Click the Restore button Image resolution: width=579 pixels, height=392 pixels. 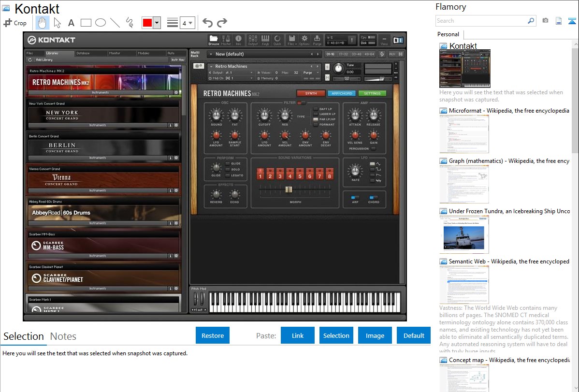[x=213, y=335]
